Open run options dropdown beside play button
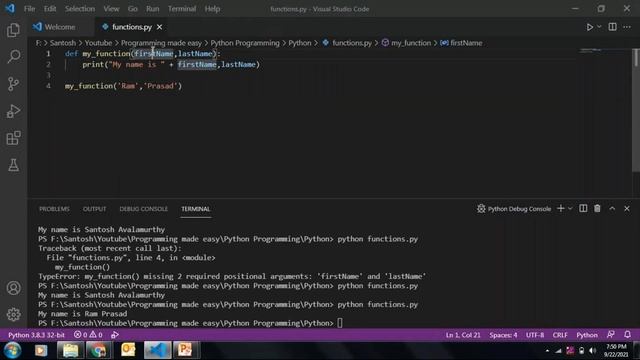The height and width of the screenshot is (360, 640). tap(599, 27)
